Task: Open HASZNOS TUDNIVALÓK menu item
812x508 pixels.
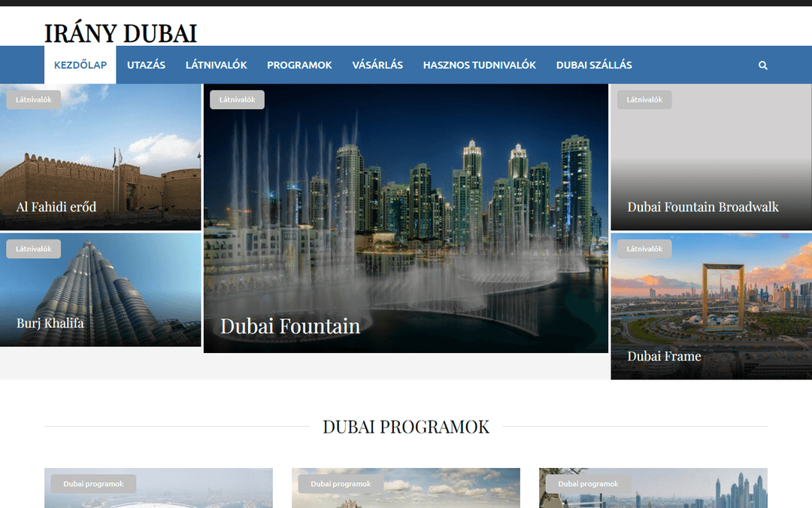Action: coord(480,65)
